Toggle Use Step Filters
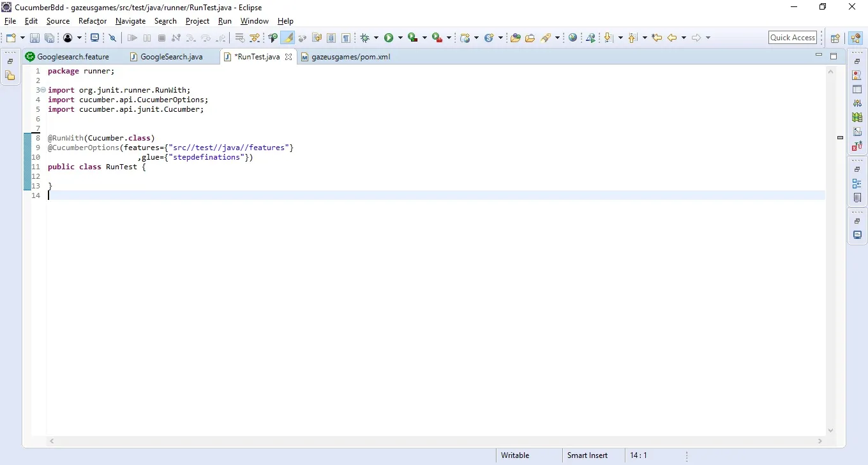The height and width of the screenshot is (465, 868). tap(255, 38)
